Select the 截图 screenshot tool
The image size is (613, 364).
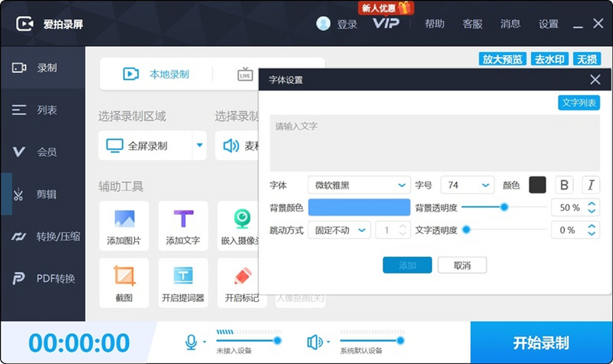[124, 283]
